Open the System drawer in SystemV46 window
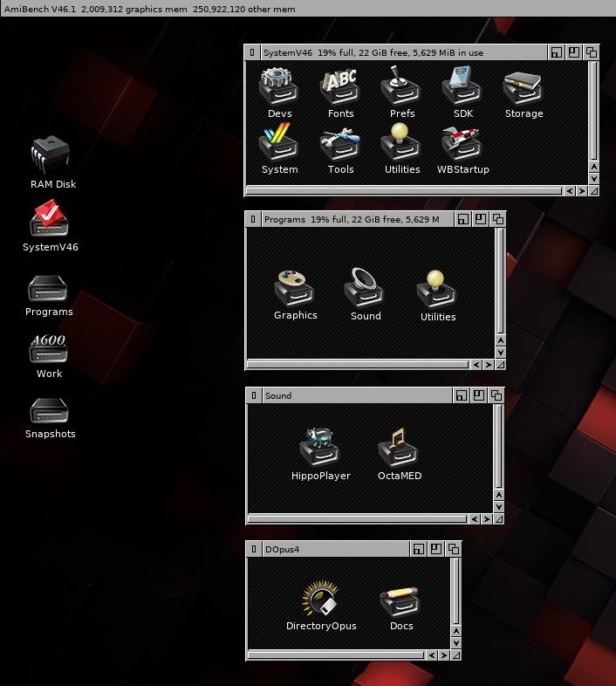616x686 pixels. [x=278, y=141]
